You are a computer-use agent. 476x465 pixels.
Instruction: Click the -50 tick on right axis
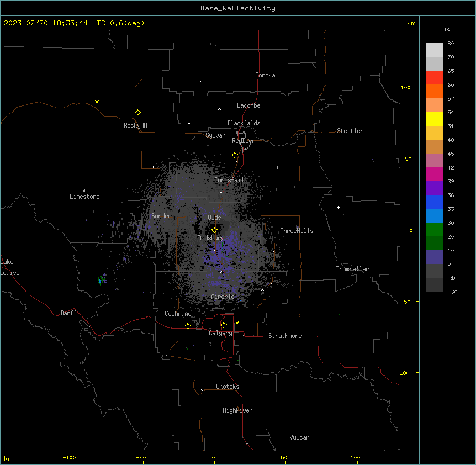pos(405,302)
